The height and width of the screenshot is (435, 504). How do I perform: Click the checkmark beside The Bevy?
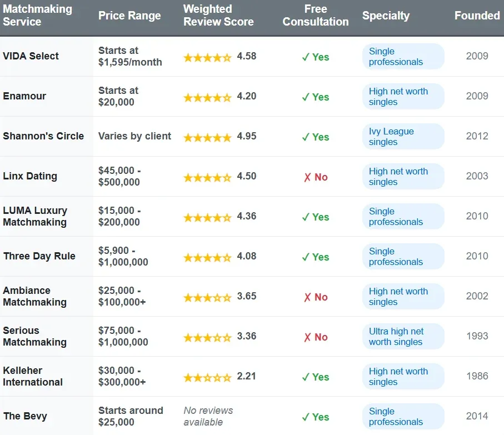[315, 416]
